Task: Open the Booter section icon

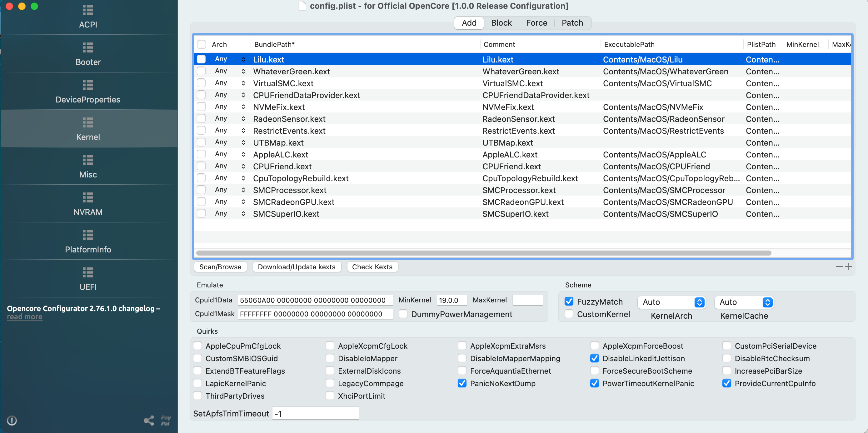Action: pos(88,47)
